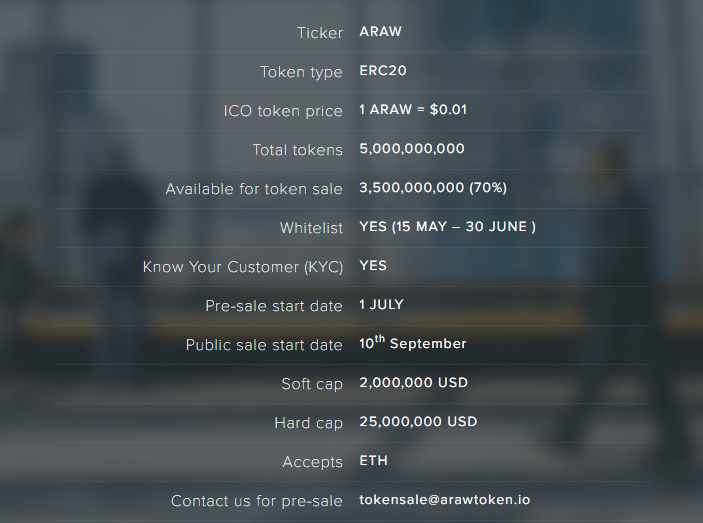Click the '10th September' public sale date
The width and height of the screenshot is (703, 523).
click(x=412, y=343)
